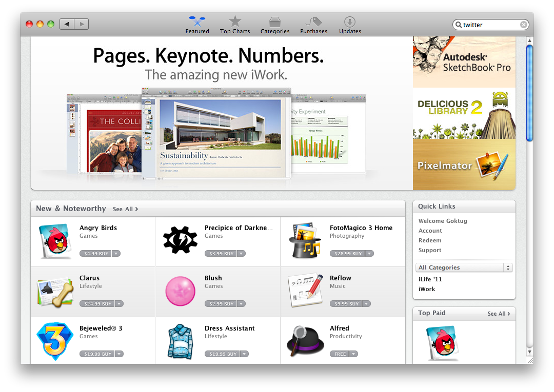See all New & Noteworthy apps
554x392 pixels.
coord(125,209)
